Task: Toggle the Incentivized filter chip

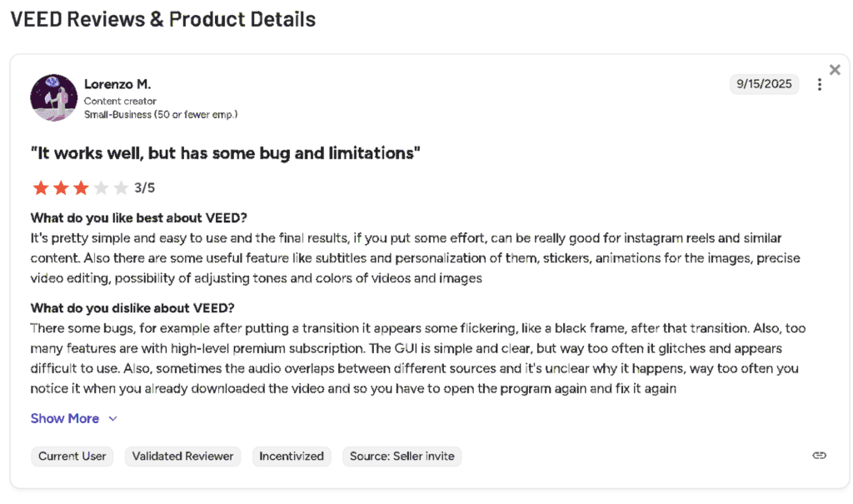Action: [x=292, y=457]
